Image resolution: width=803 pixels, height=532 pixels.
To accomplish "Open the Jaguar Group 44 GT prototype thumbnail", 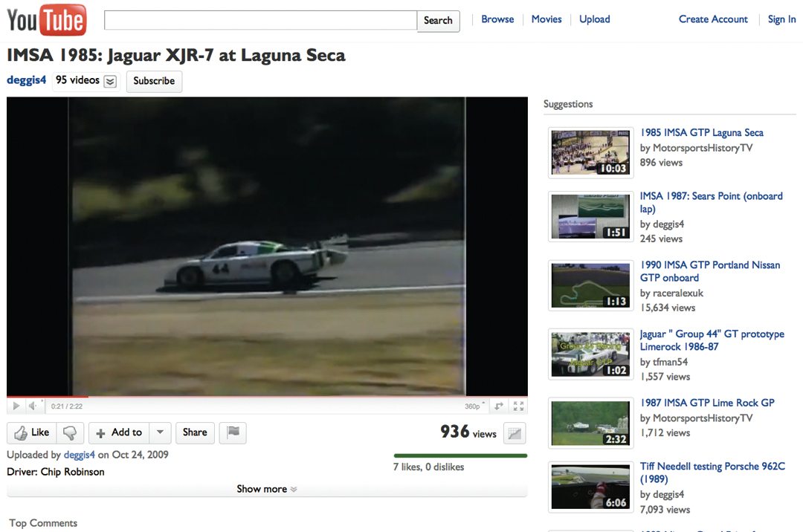I will point(590,354).
